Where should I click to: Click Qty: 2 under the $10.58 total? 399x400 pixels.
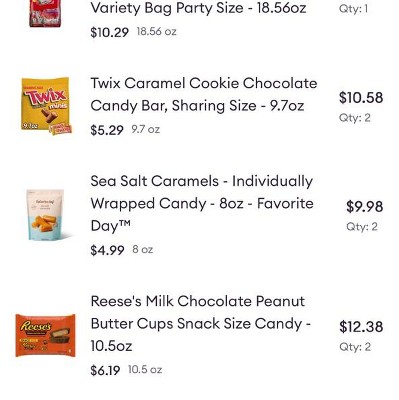(x=355, y=118)
